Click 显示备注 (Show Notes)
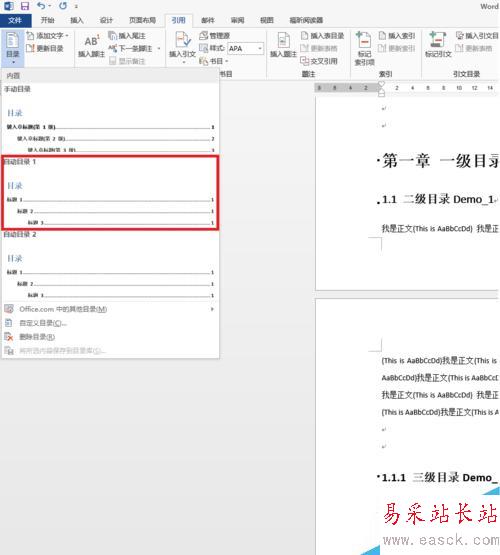 127,61
